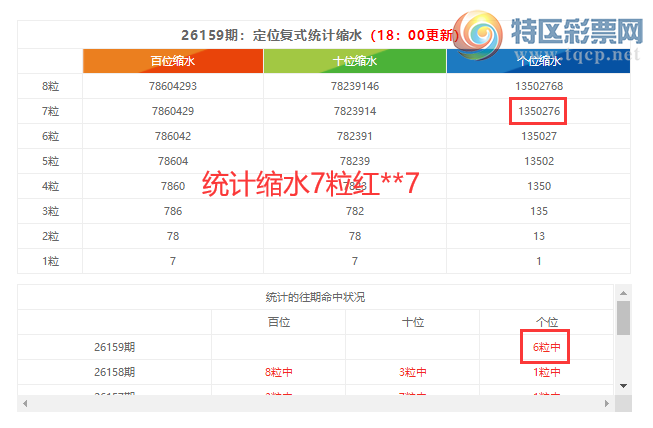Click the scrollbar up arrow
This screenshot has height=428, width=653.
(x=623, y=293)
